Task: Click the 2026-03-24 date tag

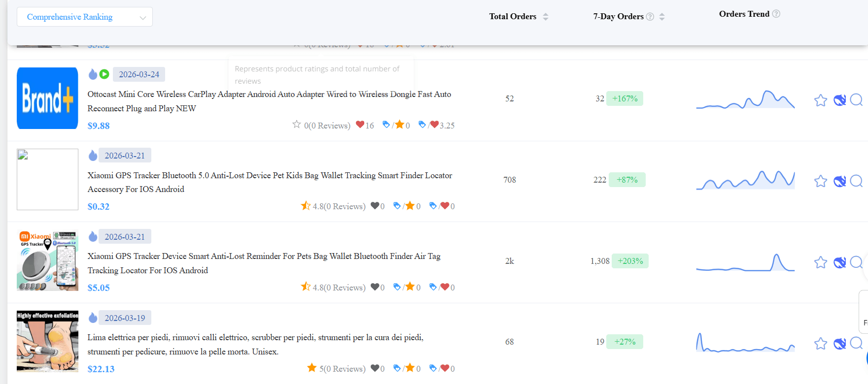Action: (x=139, y=74)
